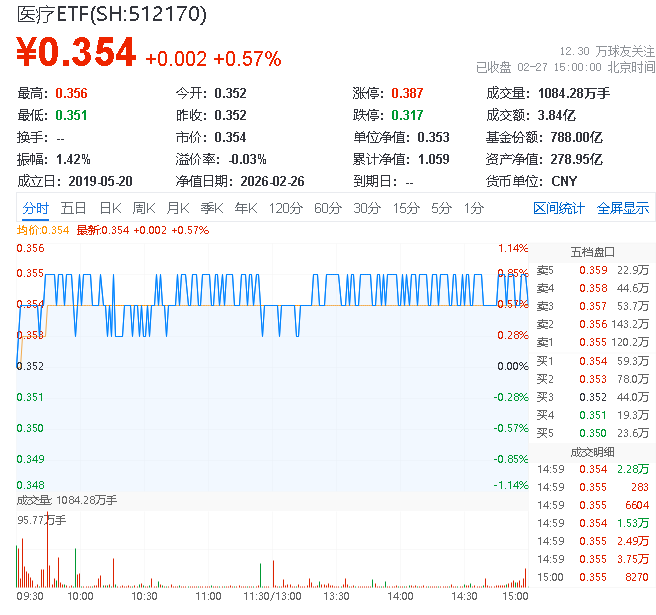656x615 pixels.
Task: Show the 年K chart
Action: coord(246,208)
